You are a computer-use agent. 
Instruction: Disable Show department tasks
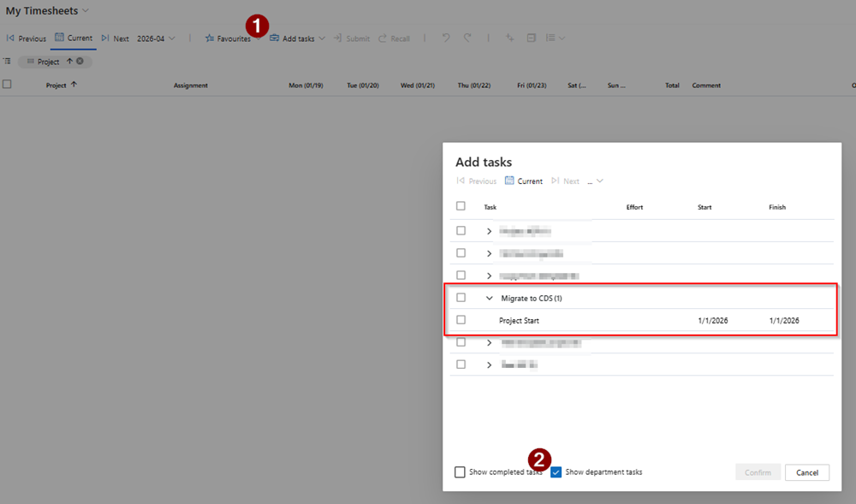[x=556, y=471]
